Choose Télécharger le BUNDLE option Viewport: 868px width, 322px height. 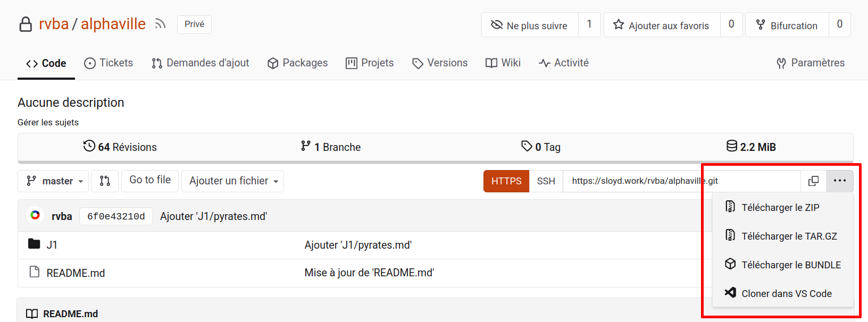click(791, 265)
